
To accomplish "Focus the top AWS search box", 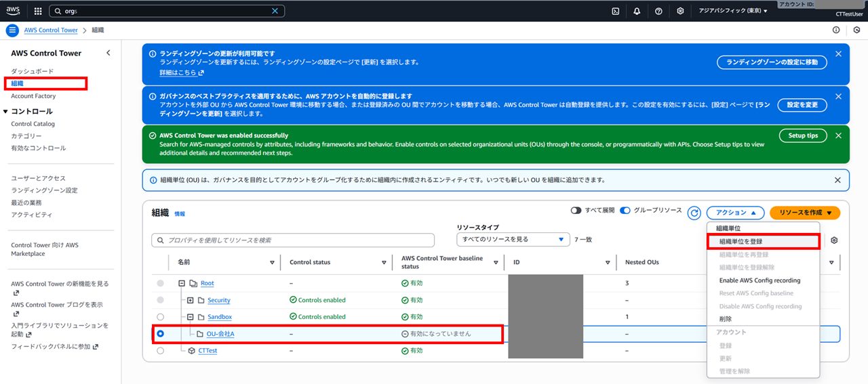I will coord(167,12).
